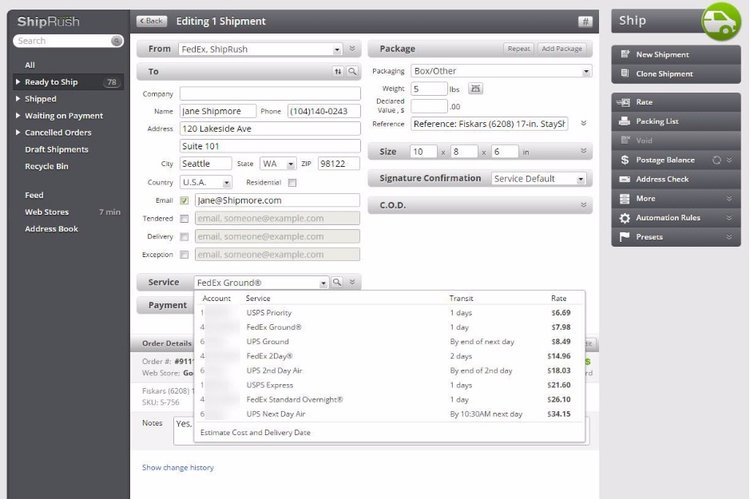750x499 pixels.
Task: Open Recycle Bin in the sidebar
Action: click(46, 166)
